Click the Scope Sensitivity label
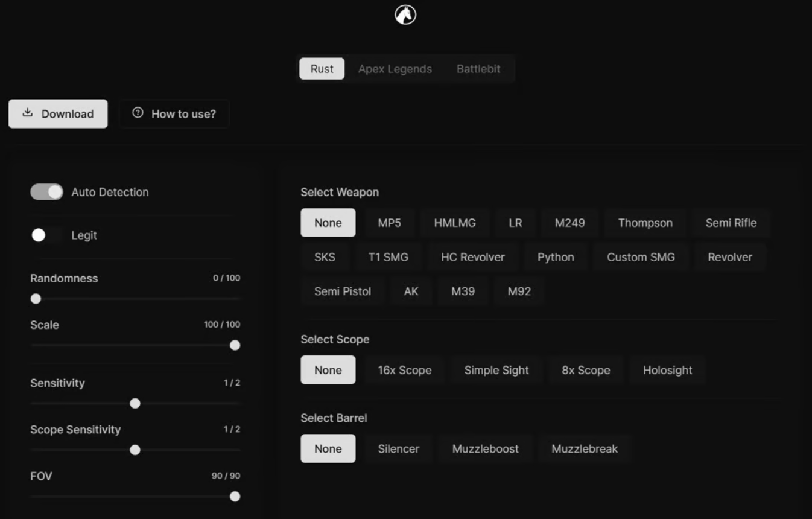This screenshot has height=519, width=812. pos(75,430)
